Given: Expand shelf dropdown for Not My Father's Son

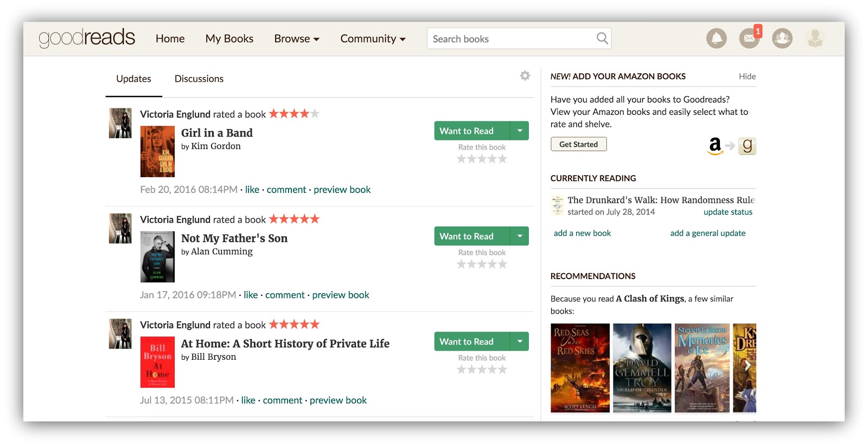Looking at the screenshot, I should point(520,236).
